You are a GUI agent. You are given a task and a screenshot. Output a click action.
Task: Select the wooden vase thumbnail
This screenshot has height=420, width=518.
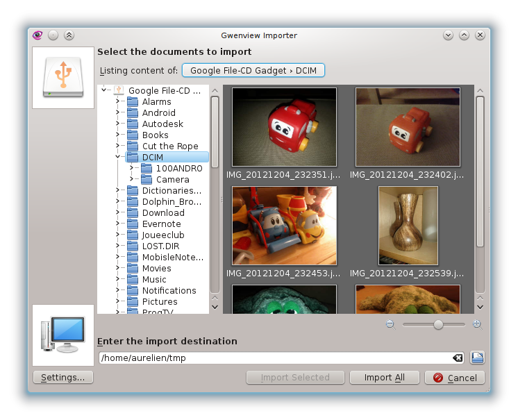tap(408, 226)
